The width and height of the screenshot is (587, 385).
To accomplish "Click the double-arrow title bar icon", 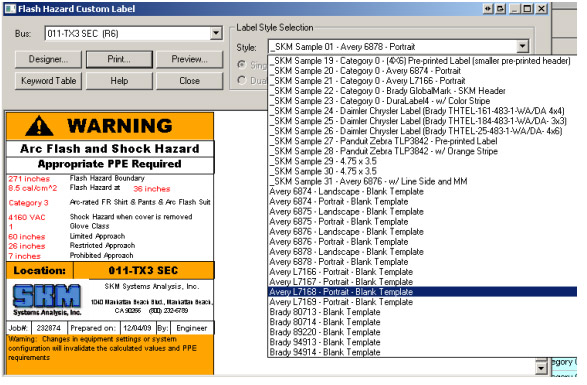I will click(x=487, y=9).
